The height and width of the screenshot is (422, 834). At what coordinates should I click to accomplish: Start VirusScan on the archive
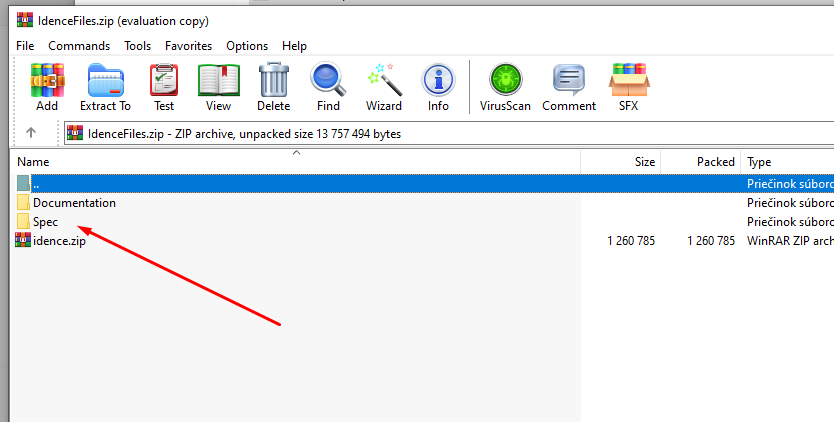505,87
